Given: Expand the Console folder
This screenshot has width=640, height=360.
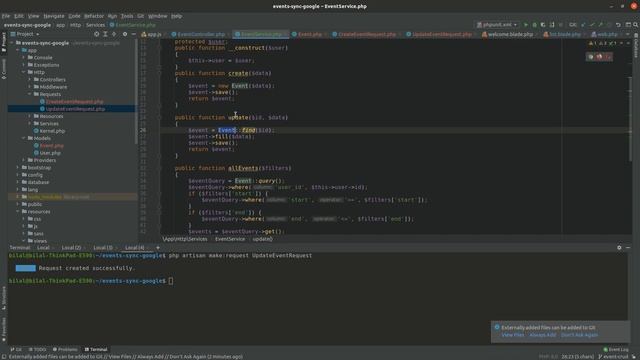Looking at the screenshot, I should coord(24,58).
